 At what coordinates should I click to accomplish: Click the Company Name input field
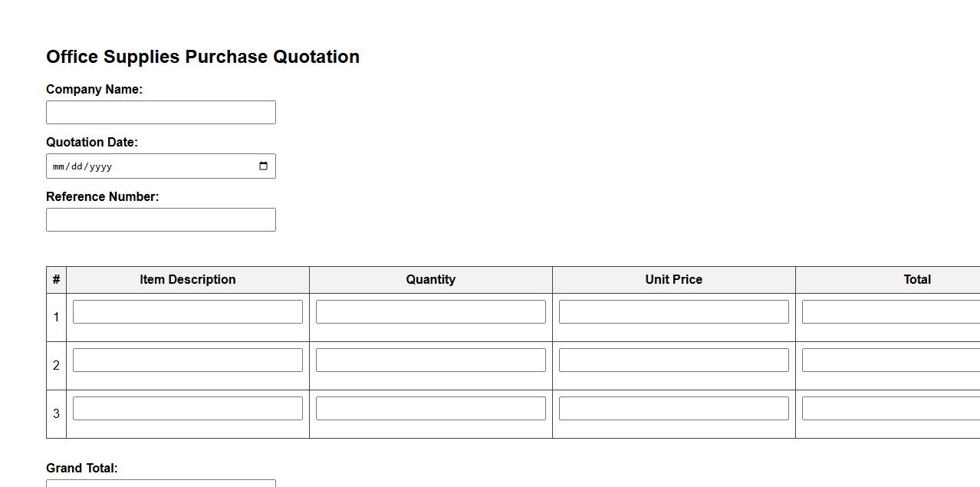click(161, 112)
